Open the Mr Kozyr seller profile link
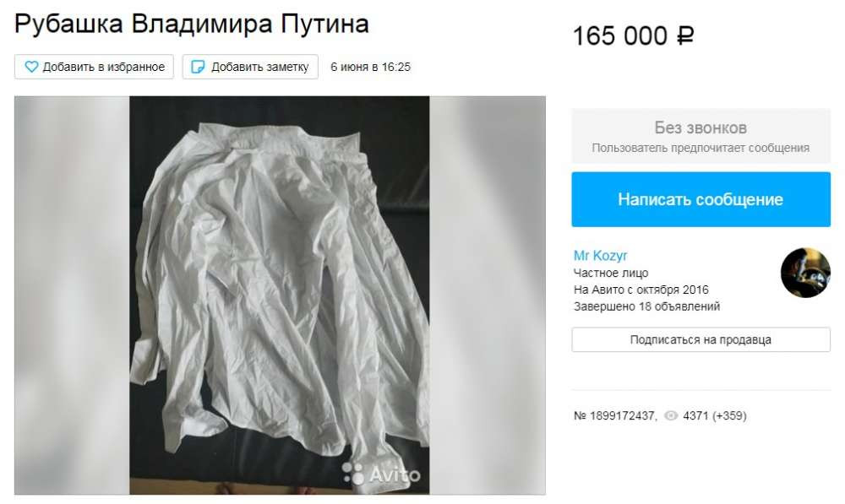 pyautogui.click(x=600, y=255)
